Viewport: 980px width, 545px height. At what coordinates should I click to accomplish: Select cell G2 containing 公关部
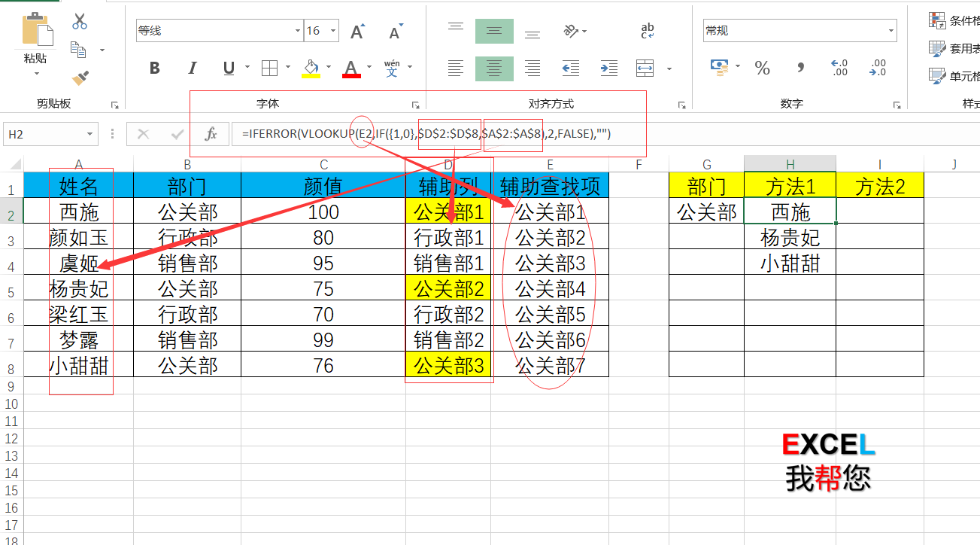click(x=706, y=212)
